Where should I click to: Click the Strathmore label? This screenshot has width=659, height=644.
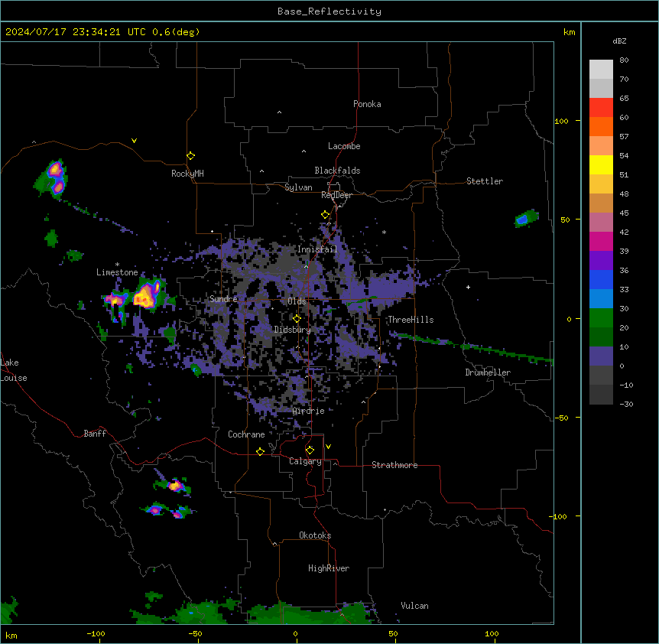(x=394, y=465)
